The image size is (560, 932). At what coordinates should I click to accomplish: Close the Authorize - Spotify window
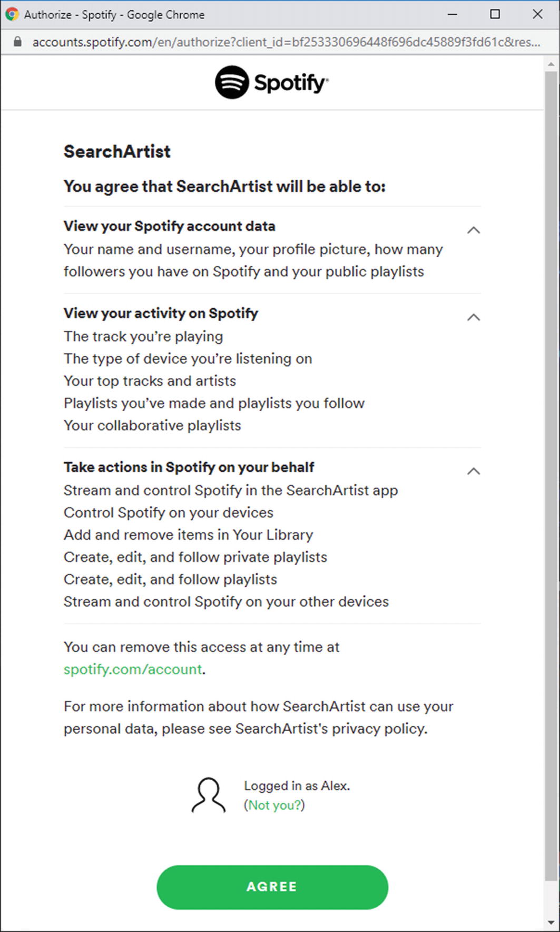(537, 14)
